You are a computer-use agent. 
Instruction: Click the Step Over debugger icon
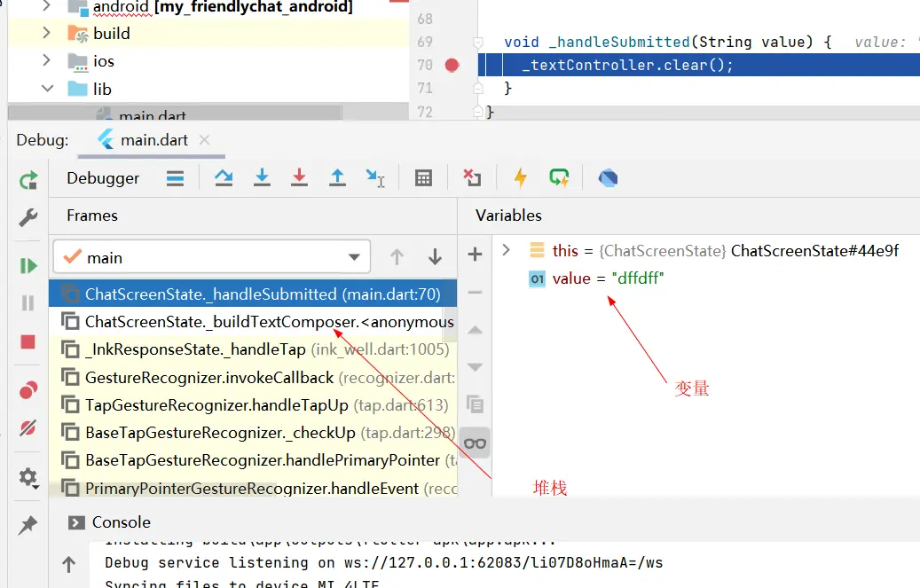click(x=224, y=178)
